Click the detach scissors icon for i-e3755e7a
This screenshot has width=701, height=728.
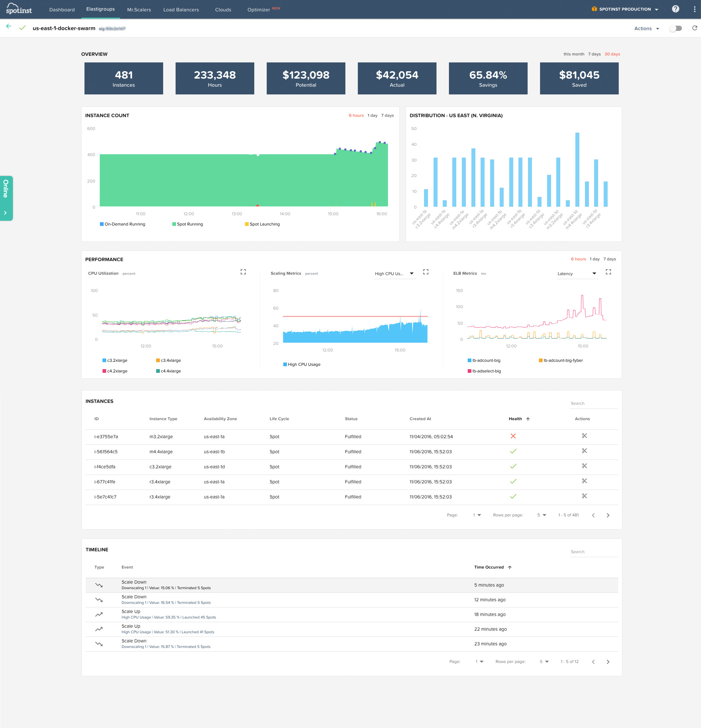tap(584, 436)
